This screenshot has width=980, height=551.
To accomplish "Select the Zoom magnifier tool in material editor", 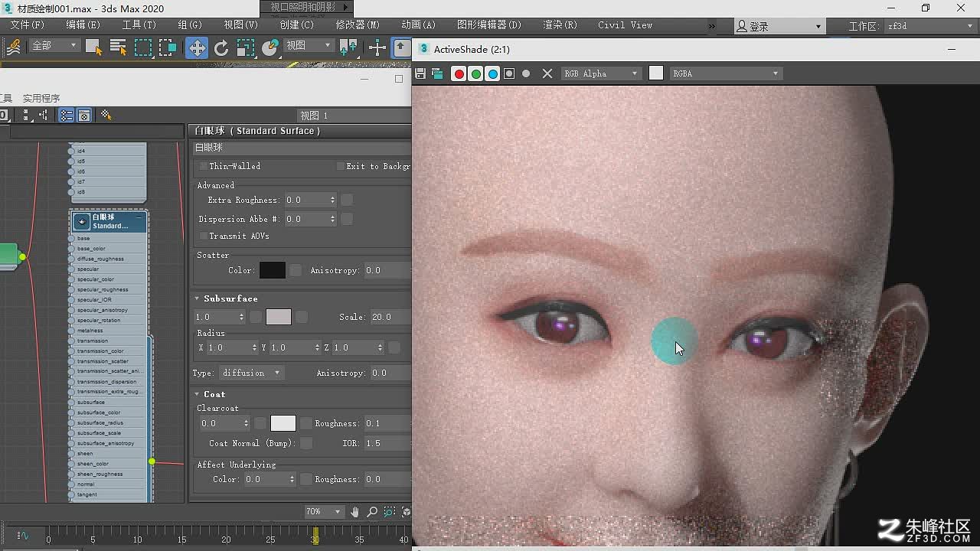I will tap(372, 511).
